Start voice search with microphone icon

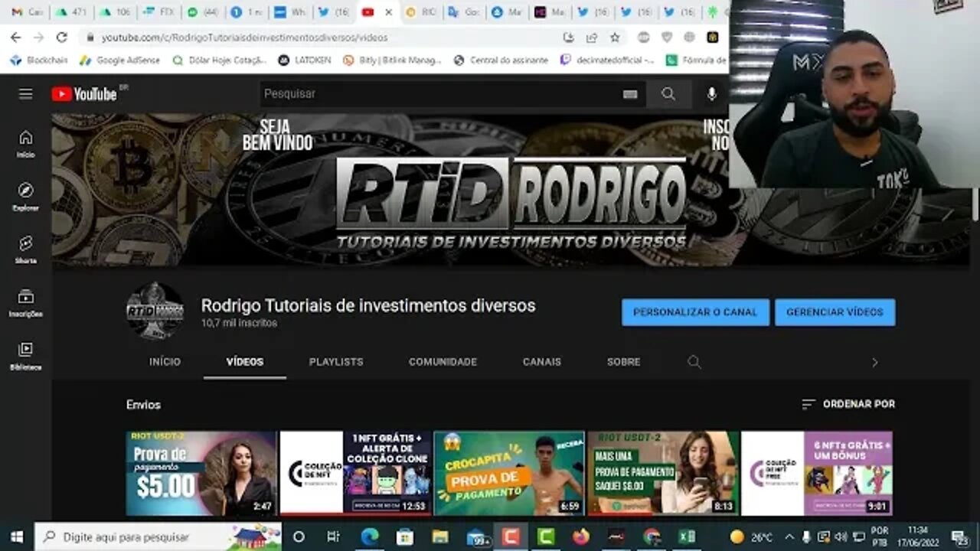712,94
